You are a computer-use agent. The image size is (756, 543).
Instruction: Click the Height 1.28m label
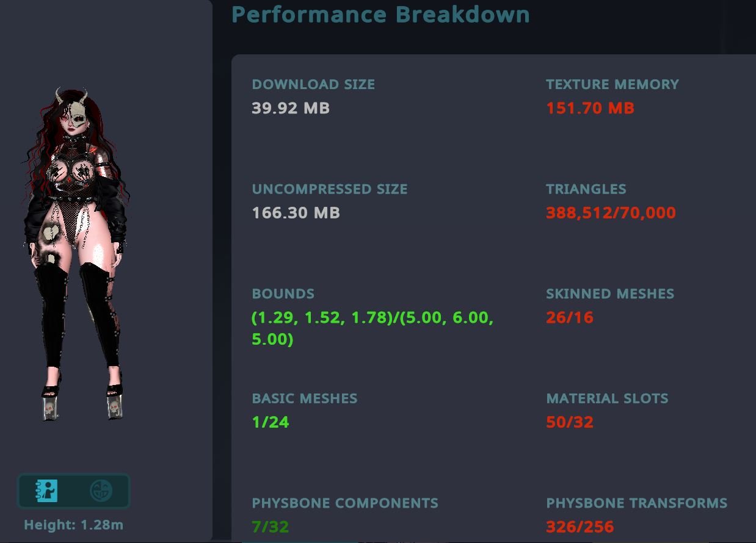point(73,525)
